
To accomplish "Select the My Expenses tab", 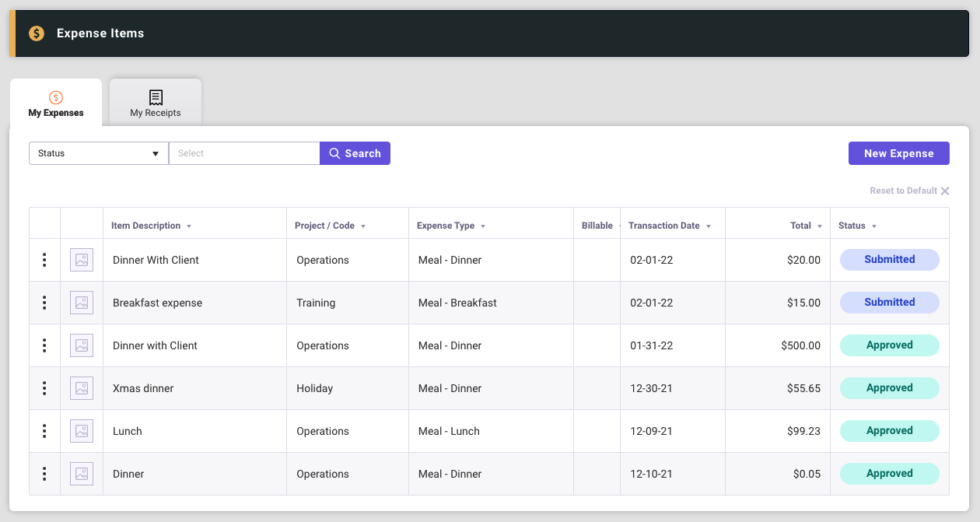I will pyautogui.click(x=56, y=103).
